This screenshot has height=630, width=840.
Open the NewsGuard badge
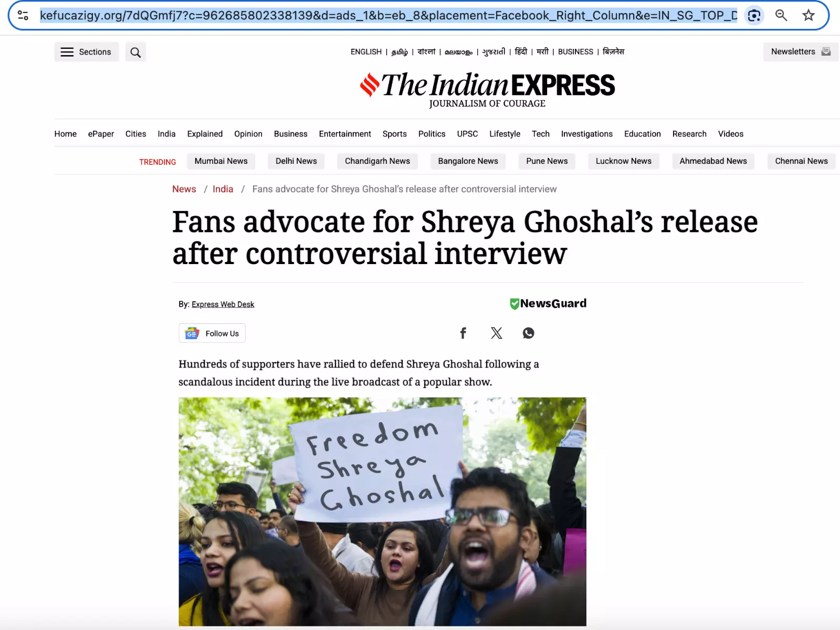tap(548, 303)
